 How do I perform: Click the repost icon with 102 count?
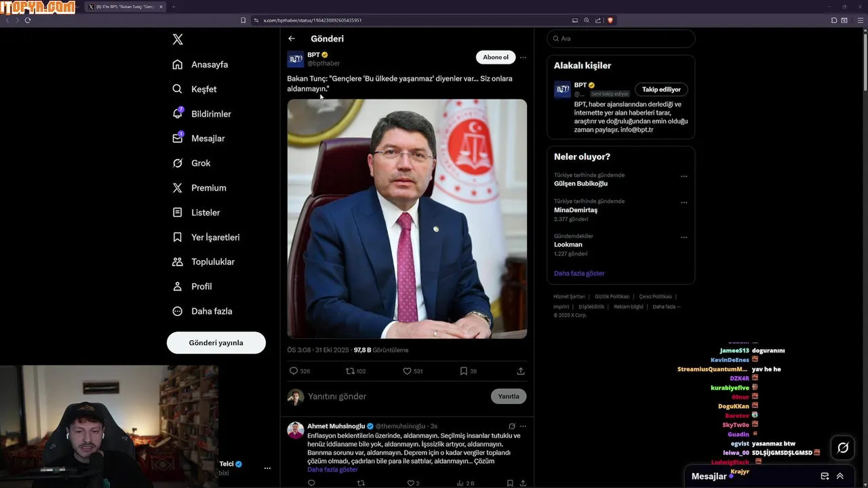coord(350,371)
